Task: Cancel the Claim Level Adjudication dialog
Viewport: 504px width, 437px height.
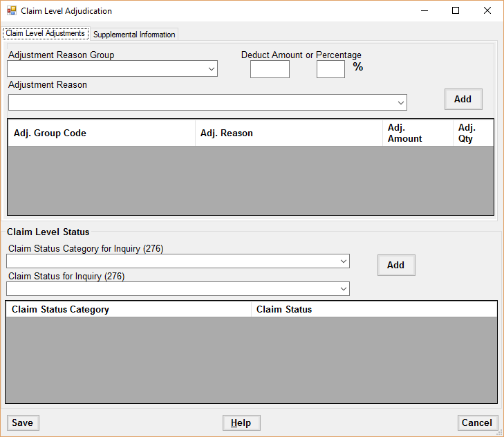Action: point(477,423)
